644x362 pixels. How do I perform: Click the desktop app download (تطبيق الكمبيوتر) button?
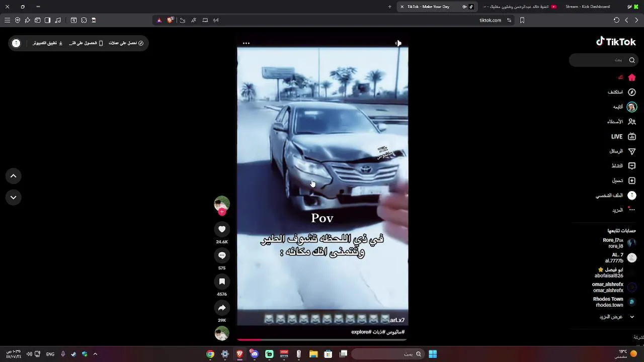click(x=48, y=43)
